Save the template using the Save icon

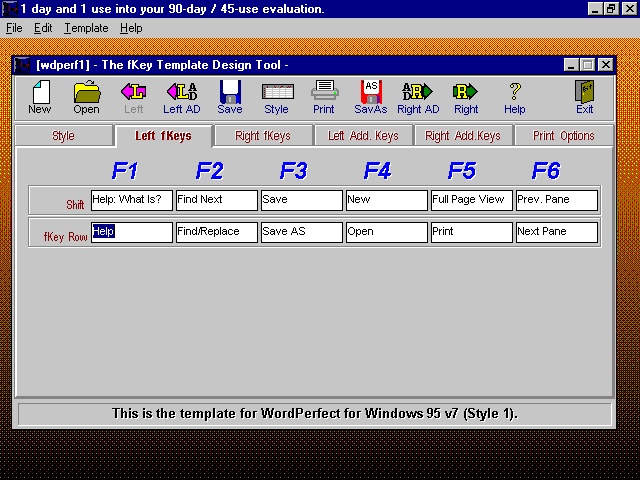(230, 97)
